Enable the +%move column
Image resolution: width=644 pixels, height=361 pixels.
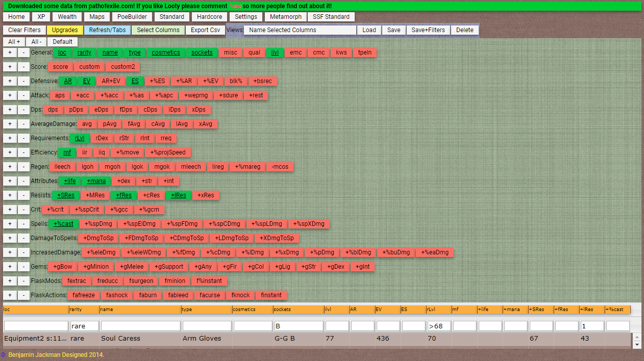[x=128, y=152]
